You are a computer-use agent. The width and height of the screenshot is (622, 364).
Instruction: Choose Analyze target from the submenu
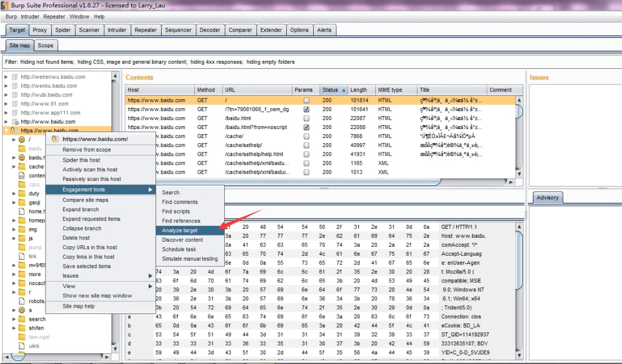[x=190, y=230]
